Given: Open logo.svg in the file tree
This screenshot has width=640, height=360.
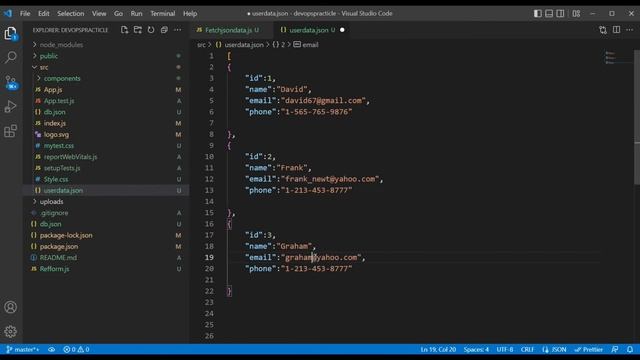Looking at the screenshot, I should [56, 134].
